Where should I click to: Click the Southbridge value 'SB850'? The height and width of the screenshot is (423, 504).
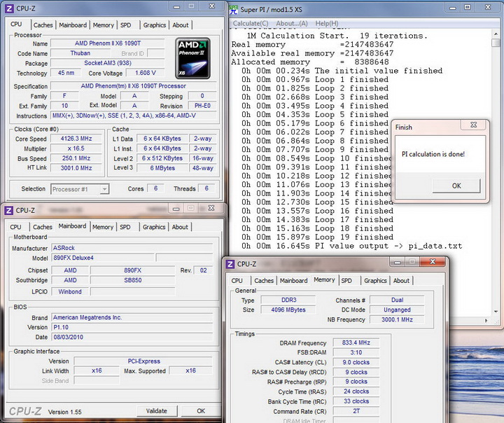point(133,280)
